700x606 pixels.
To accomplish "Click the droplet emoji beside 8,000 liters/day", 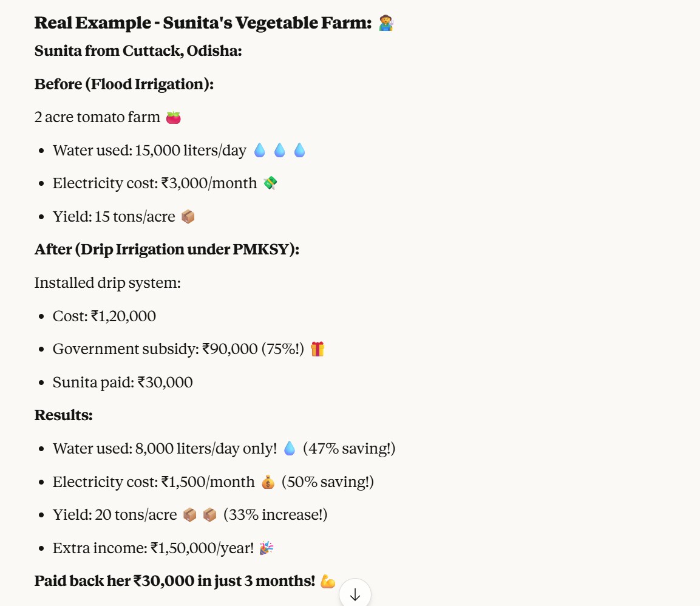I will click(x=290, y=449).
